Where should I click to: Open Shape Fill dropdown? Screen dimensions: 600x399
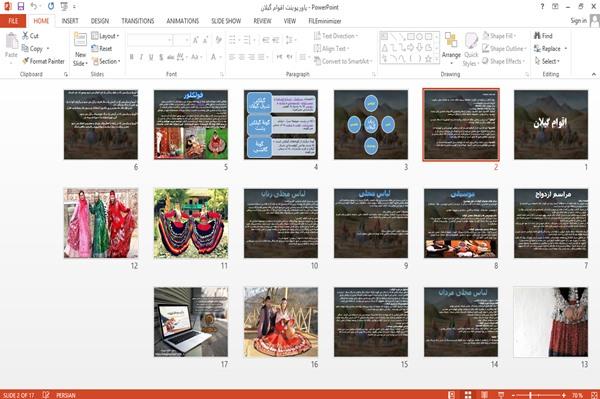pos(499,36)
